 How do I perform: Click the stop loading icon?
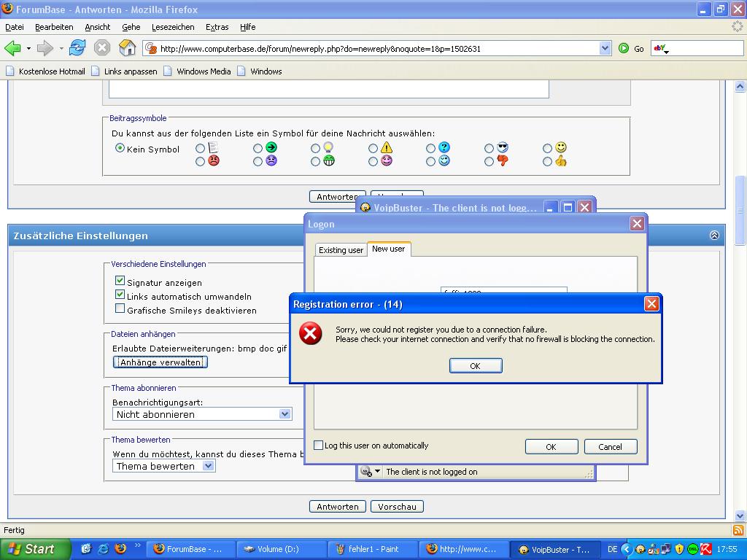[102, 48]
